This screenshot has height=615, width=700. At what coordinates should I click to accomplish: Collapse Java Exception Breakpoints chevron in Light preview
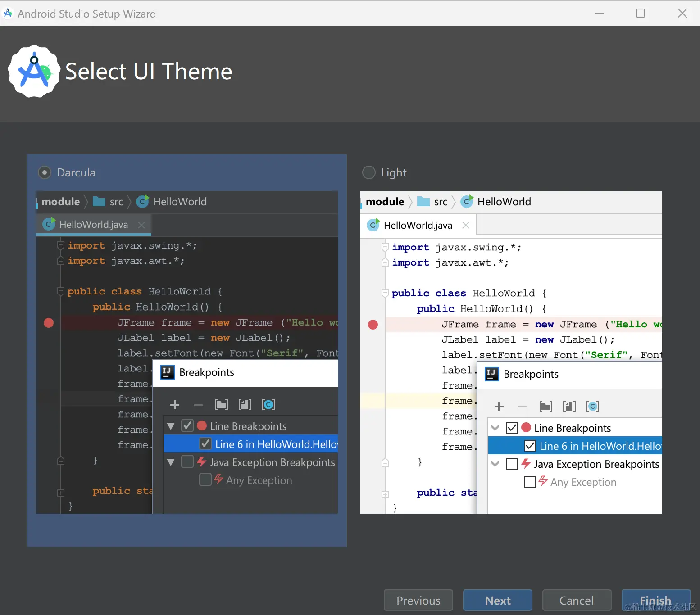tap(495, 464)
